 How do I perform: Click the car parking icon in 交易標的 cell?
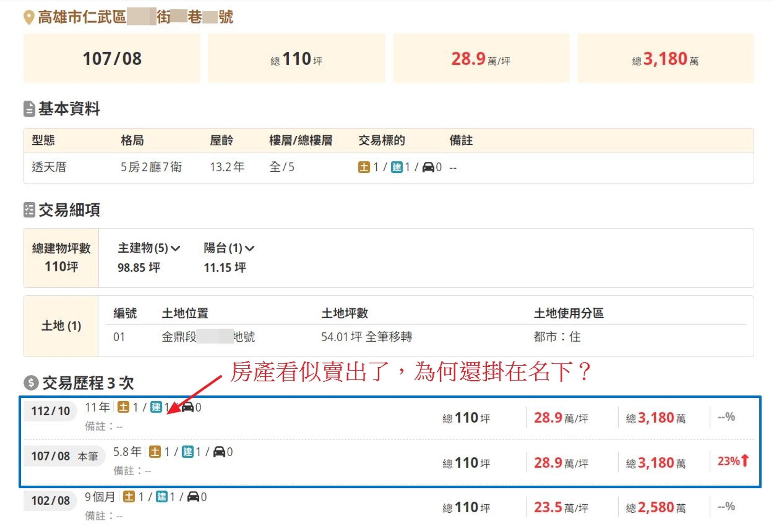pos(428,167)
